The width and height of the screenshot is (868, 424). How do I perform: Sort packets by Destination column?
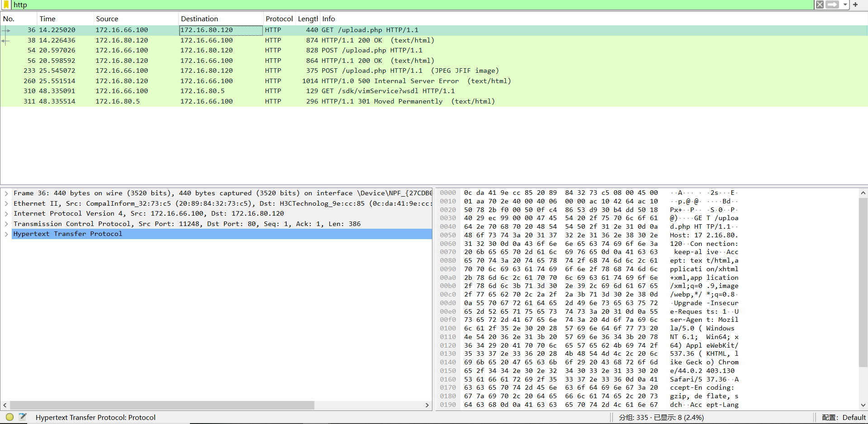coord(221,19)
